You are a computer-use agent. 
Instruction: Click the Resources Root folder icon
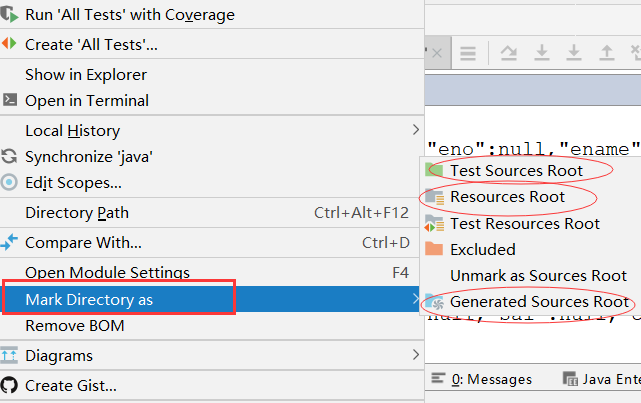pos(435,197)
